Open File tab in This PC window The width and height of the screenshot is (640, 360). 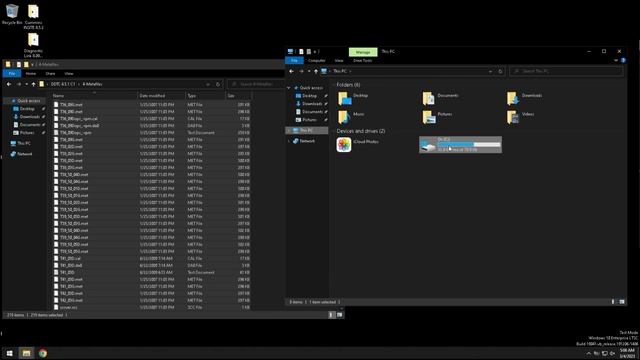294,60
